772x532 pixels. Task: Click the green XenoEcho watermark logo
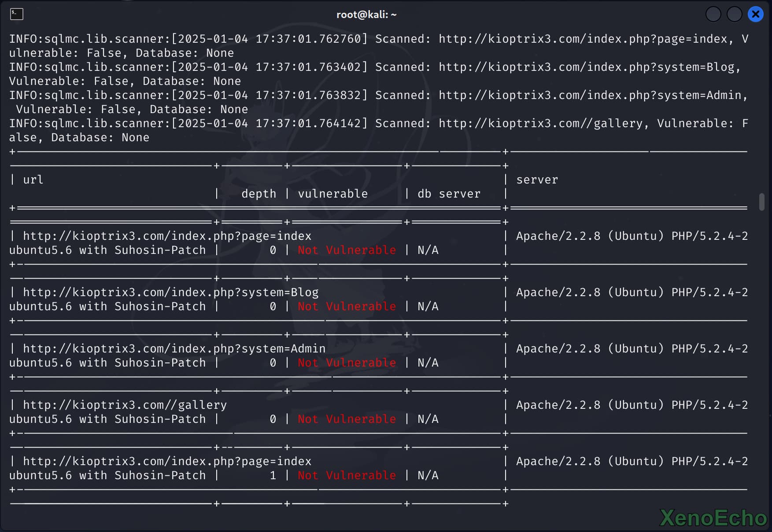coord(713,518)
